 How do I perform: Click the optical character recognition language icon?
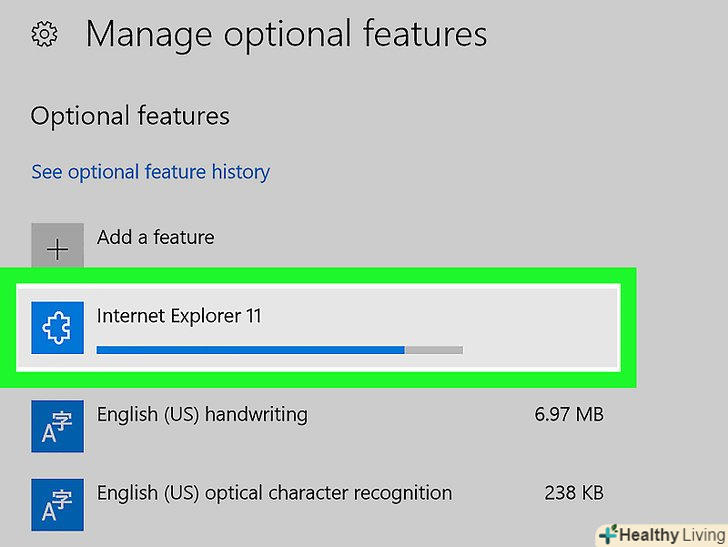click(57, 505)
